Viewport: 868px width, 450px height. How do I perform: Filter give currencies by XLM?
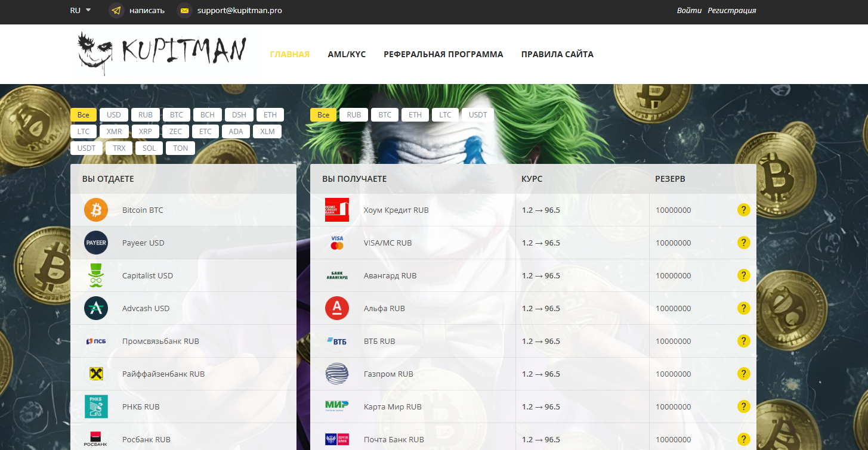(x=267, y=131)
